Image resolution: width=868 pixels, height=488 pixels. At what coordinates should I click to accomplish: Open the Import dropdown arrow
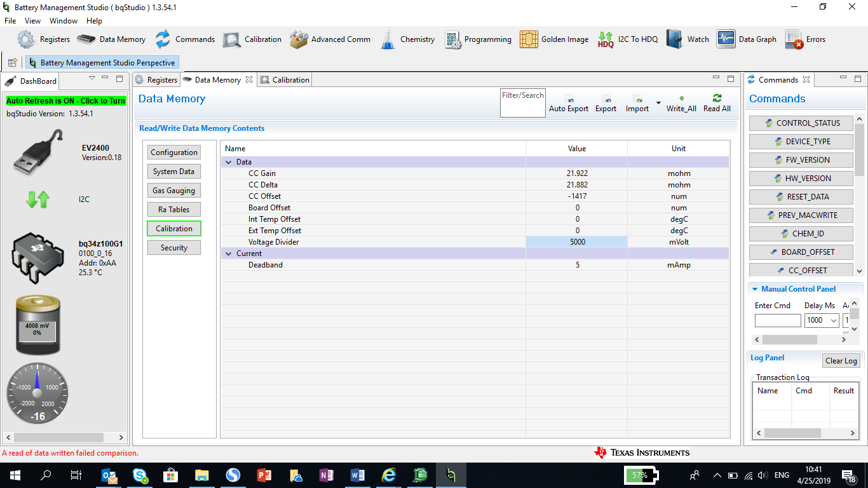(x=658, y=103)
